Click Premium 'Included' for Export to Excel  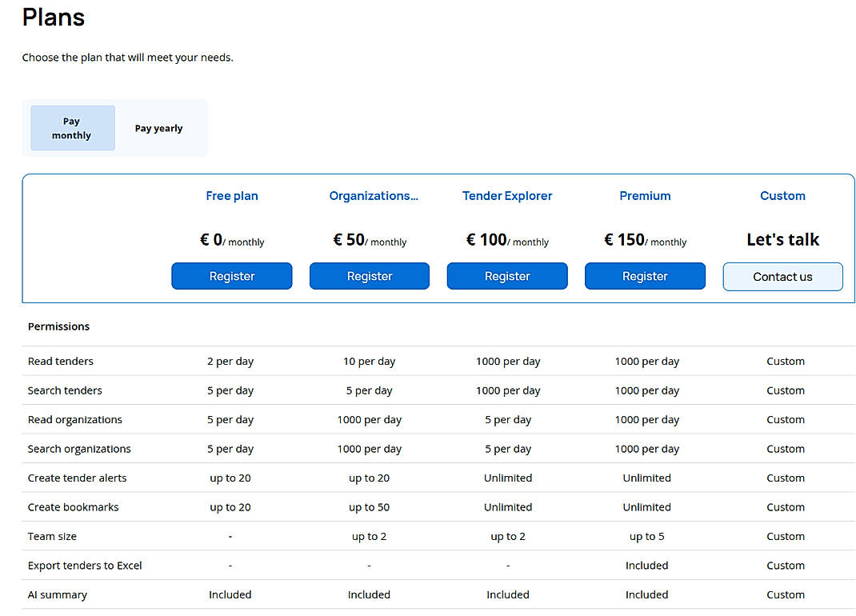pos(647,566)
